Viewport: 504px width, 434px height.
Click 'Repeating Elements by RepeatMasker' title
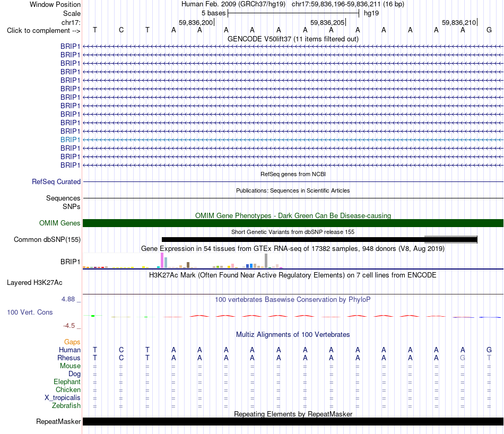tap(293, 414)
